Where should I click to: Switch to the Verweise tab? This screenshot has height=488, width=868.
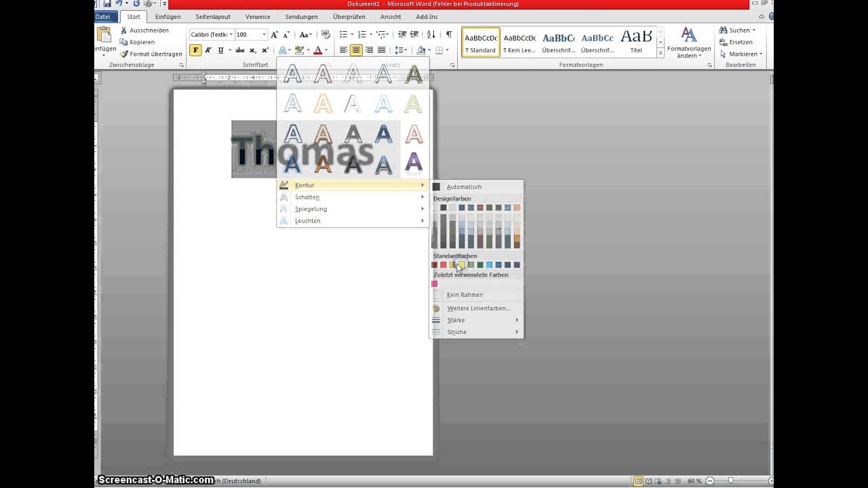pos(258,16)
